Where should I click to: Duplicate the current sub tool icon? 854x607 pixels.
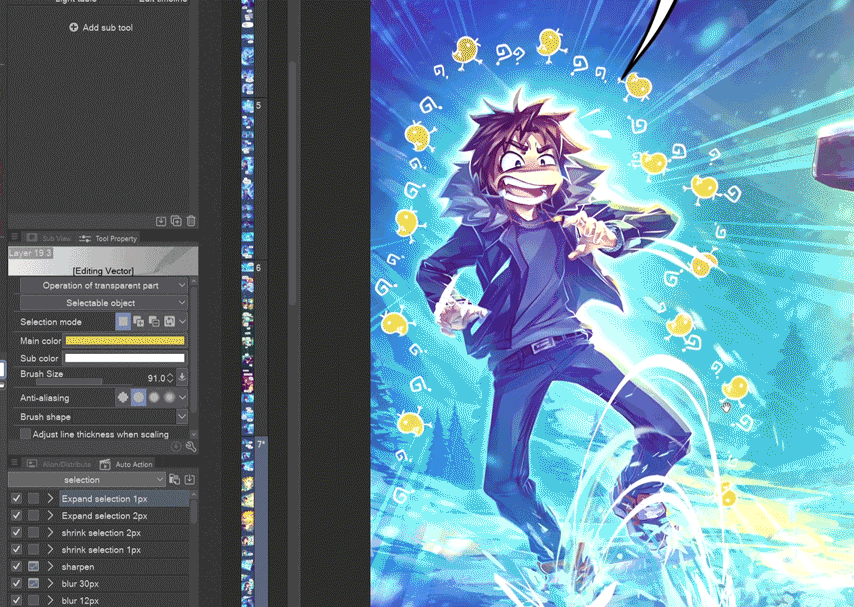176,221
